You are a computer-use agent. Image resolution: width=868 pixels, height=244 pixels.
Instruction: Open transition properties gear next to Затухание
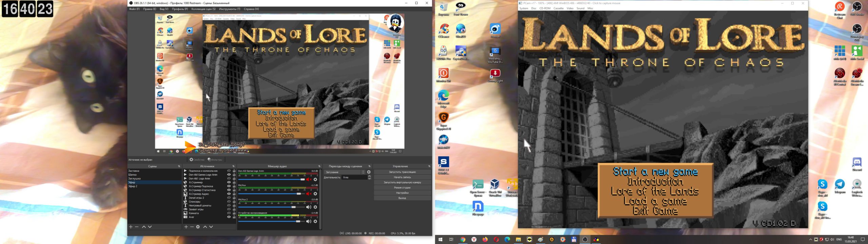(369, 172)
